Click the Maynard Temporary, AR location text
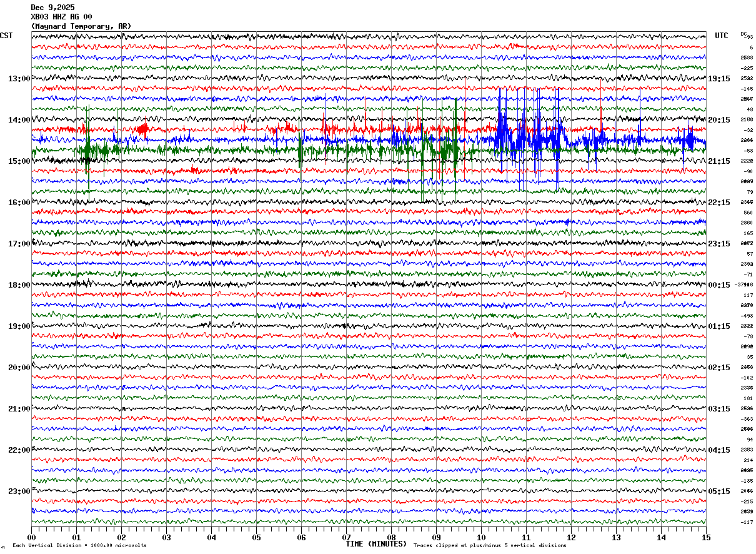Image resolution: width=756 pixels, height=554 pixels. click(x=81, y=26)
